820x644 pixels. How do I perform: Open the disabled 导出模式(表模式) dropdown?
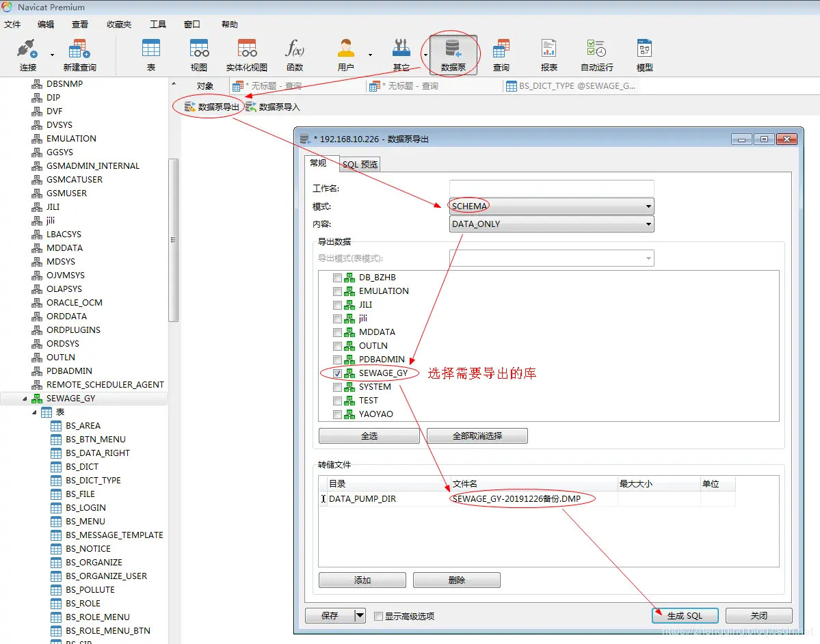tap(551, 258)
